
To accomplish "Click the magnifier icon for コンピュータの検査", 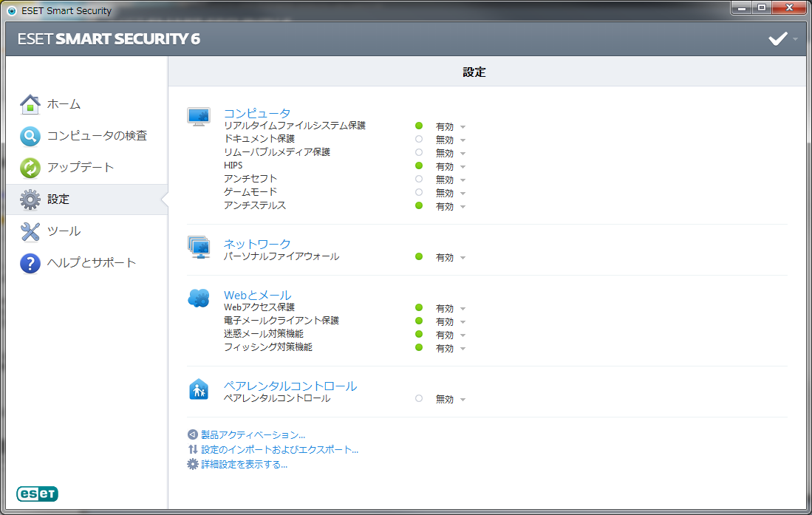I will click(x=30, y=136).
